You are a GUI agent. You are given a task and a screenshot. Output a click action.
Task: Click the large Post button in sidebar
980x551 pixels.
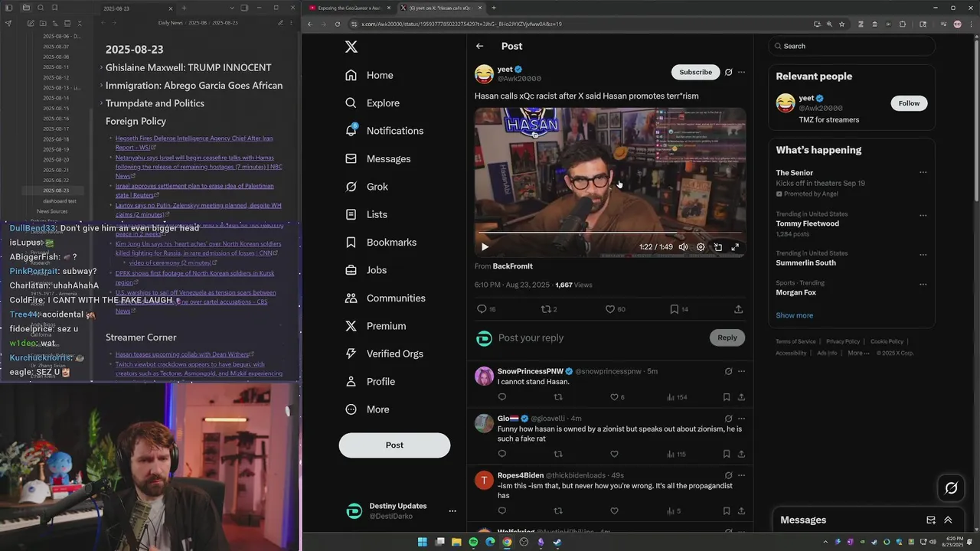click(394, 445)
